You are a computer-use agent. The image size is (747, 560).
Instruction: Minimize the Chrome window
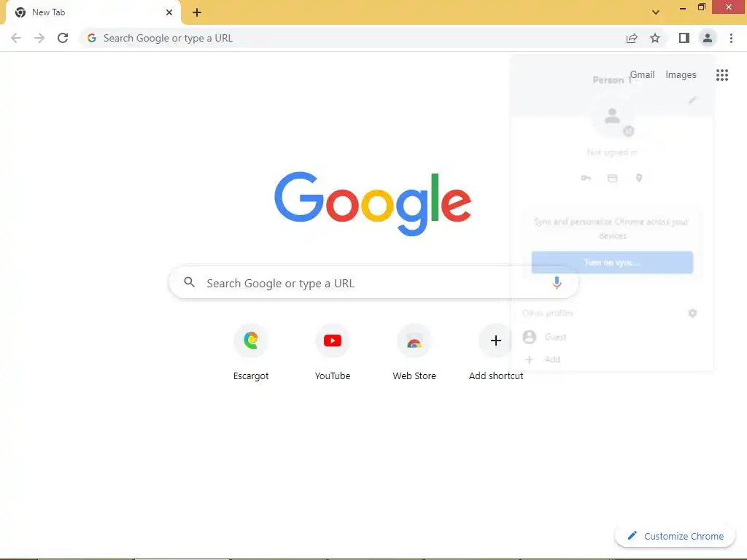pyautogui.click(x=683, y=7)
